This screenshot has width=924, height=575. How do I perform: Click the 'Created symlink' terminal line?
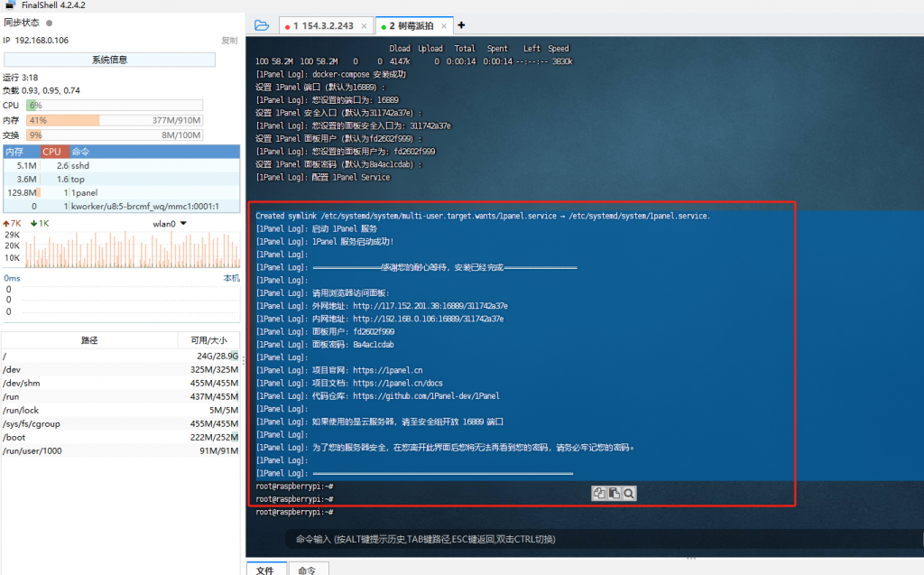tap(484, 216)
